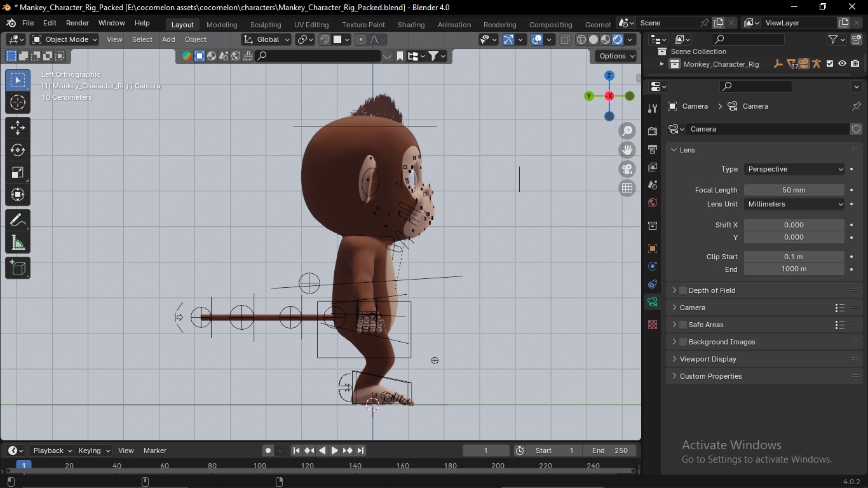
Task: Choose the Rotate tool
Action: tap(18, 150)
